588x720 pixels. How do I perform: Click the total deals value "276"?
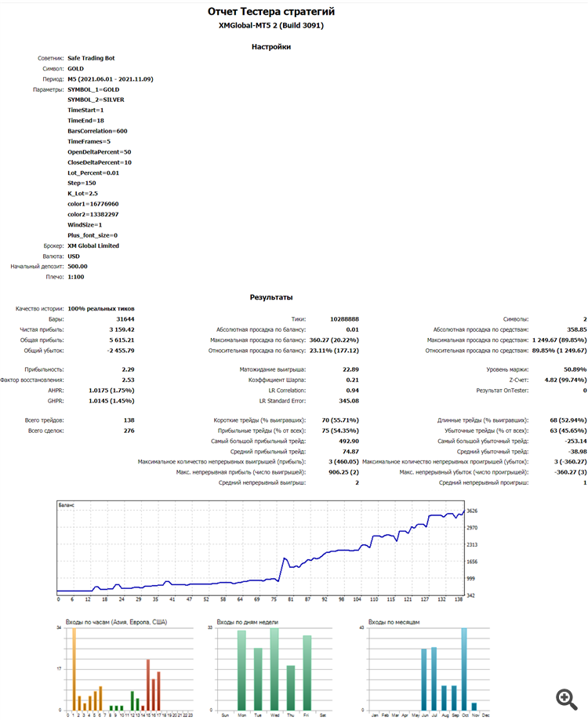click(129, 431)
